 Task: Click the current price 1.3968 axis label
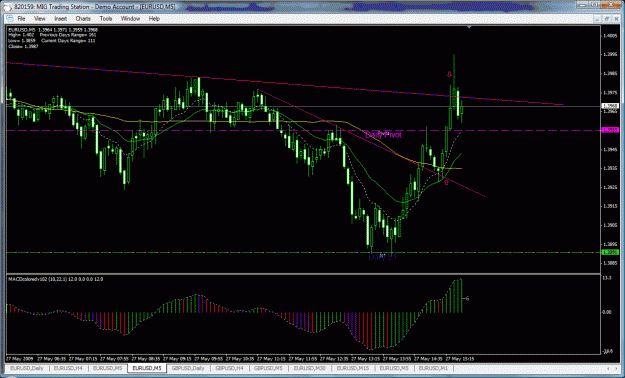[x=609, y=106]
